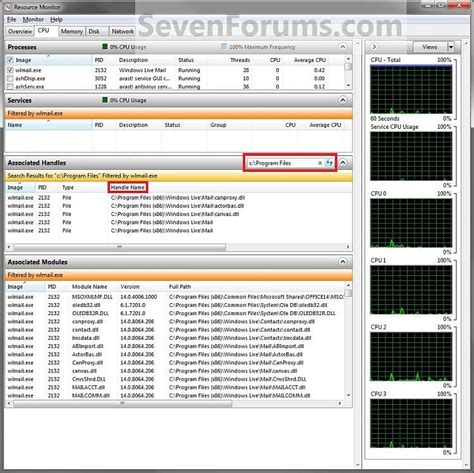Click the refresh search icon in Associated Handles

(x=329, y=163)
